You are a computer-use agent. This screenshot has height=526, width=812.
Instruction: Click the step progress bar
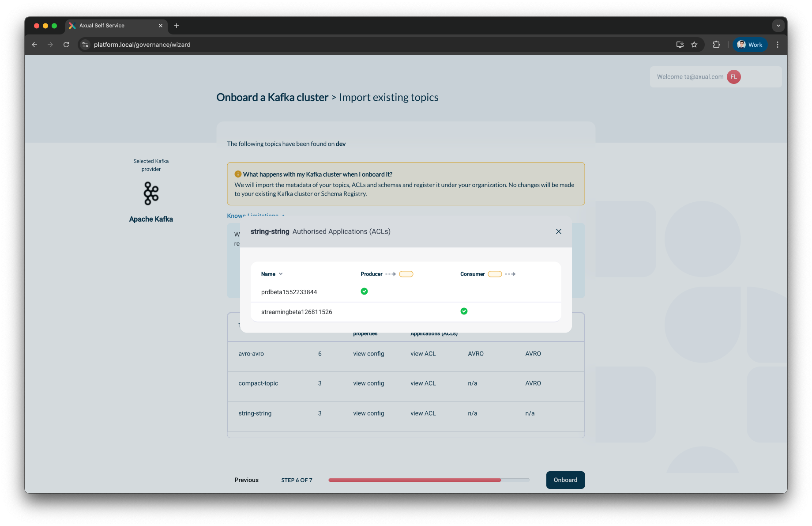[x=429, y=480]
